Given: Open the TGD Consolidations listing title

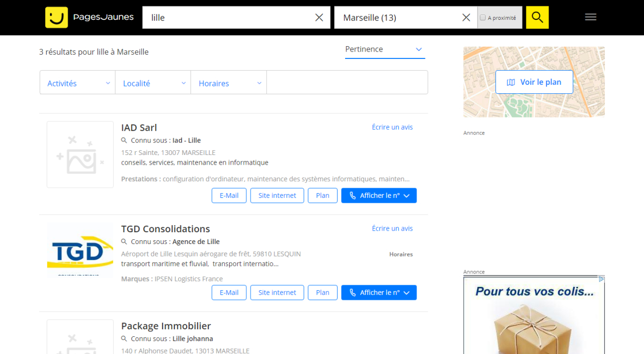Looking at the screenshot, I should pos(166,229).
